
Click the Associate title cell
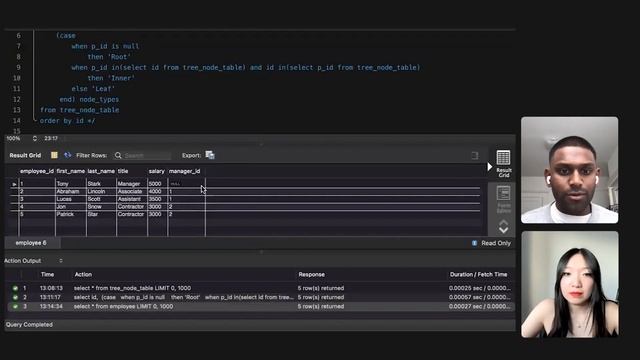(x=132, y=191)
